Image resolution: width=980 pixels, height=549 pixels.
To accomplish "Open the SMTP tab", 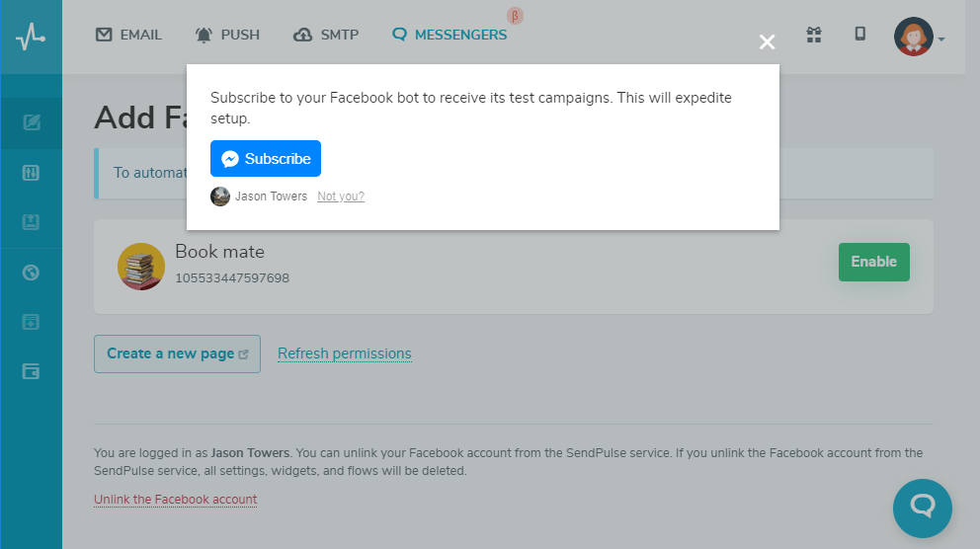I will [x=326, y=35].
